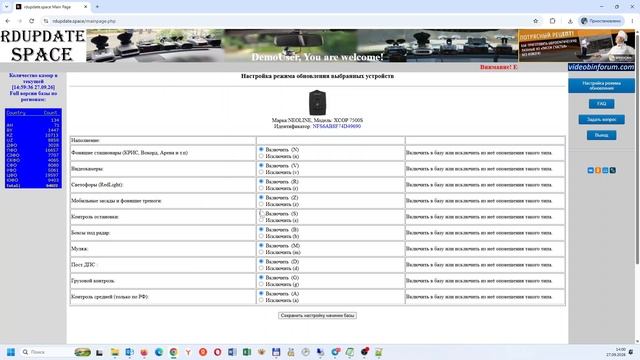Image resolution: width=640 pixels, height=360 pixels.
Task: Open Настройка режима обновления sidebar menu
Action: (x=601, y=86)
